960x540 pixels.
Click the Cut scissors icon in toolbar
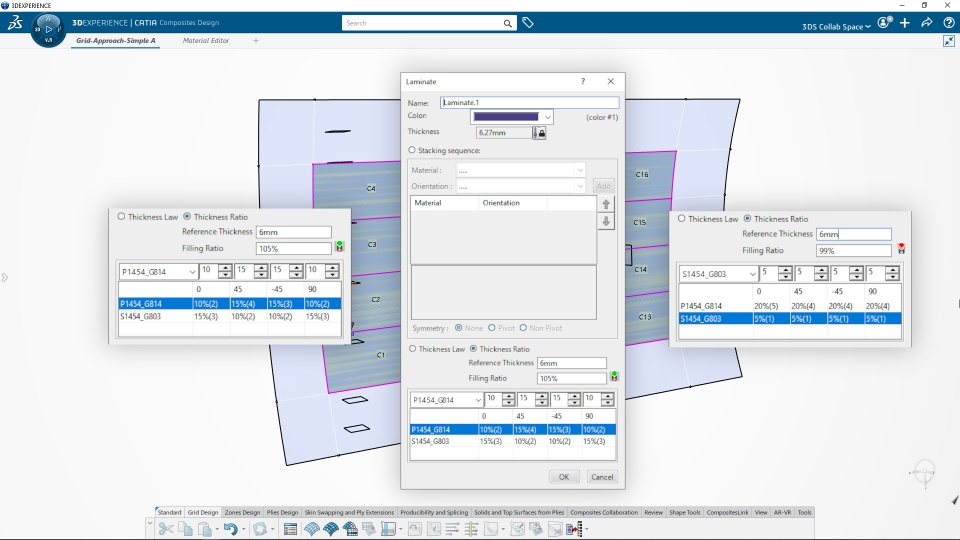(x=165, y=529)
